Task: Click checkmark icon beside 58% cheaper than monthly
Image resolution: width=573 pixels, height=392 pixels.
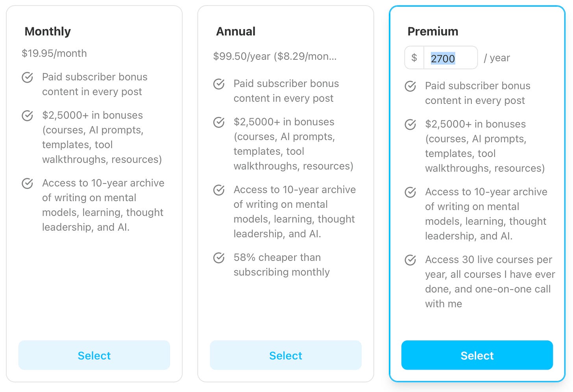Action: (x=219, y=258)
